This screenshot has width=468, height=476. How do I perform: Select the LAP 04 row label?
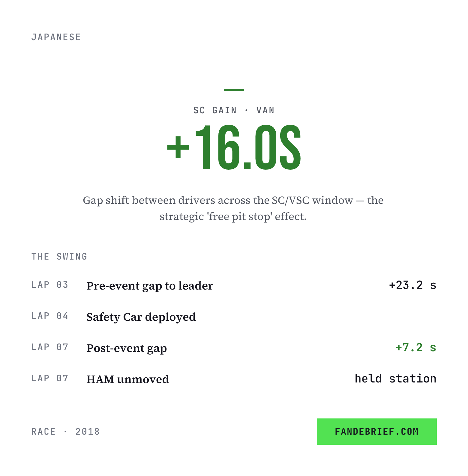(50, 316)
